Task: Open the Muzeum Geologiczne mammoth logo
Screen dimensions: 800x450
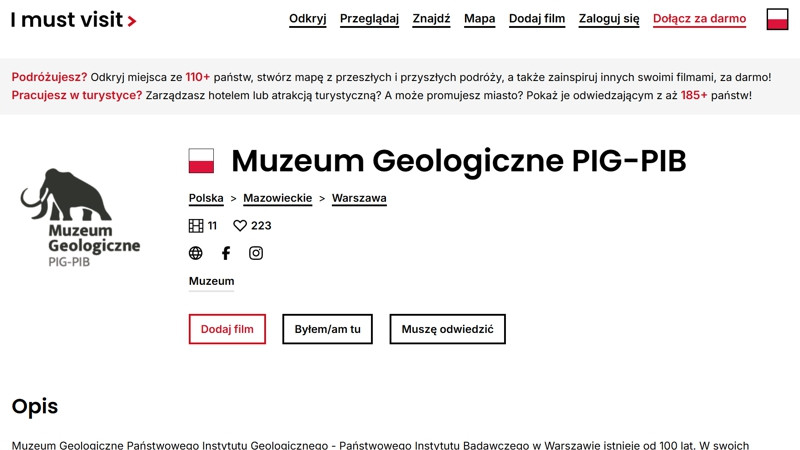Action: [80, 218]
